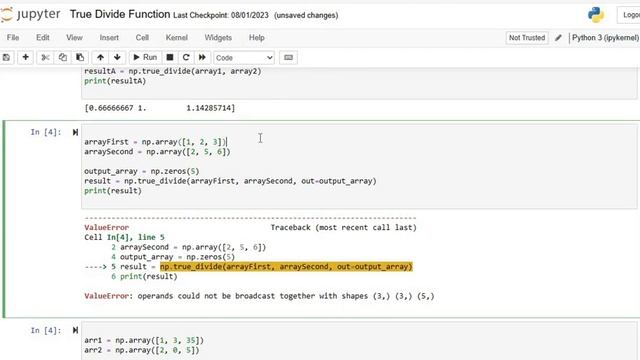The width and height of the screenshot is (640, 360).
Task: Click the Not Trusted button
Action: point(527,38)
